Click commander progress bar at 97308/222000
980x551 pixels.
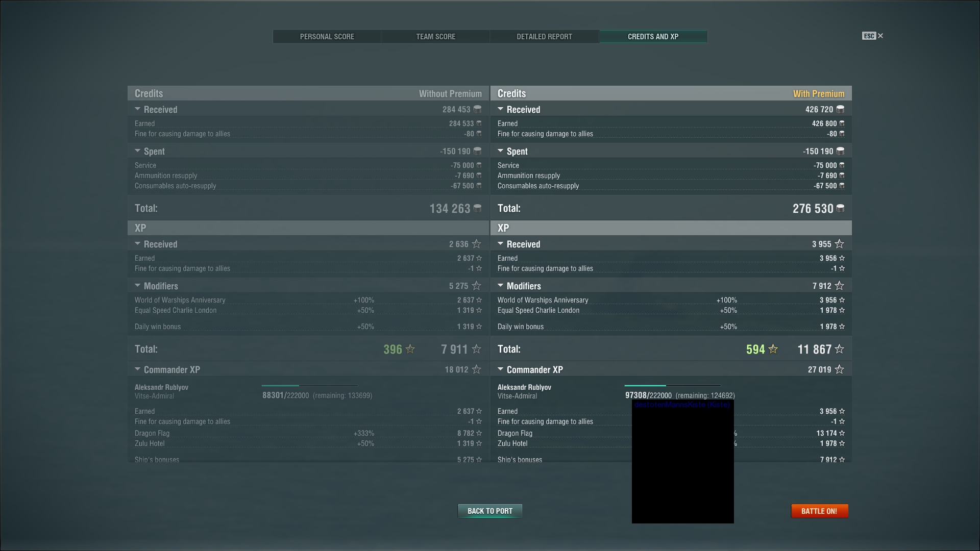tap(672, 386)
